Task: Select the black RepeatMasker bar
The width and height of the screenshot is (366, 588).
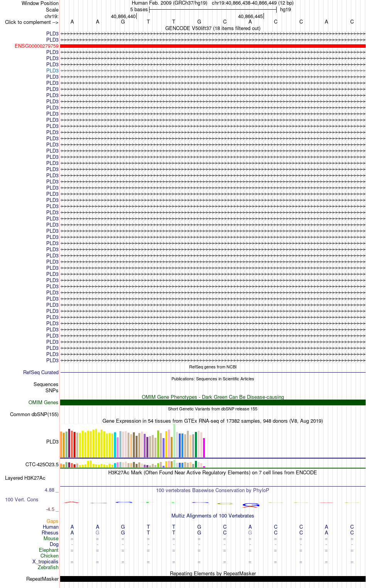Action: (213, 579)
